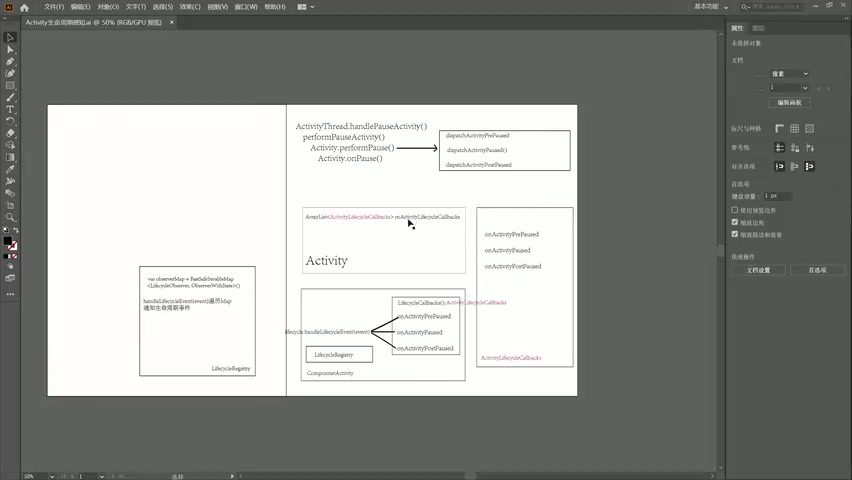Select the Eyedropper tool
Image resolution: width=852 pixels, height=480 pixels.
[x=10, y=169]
